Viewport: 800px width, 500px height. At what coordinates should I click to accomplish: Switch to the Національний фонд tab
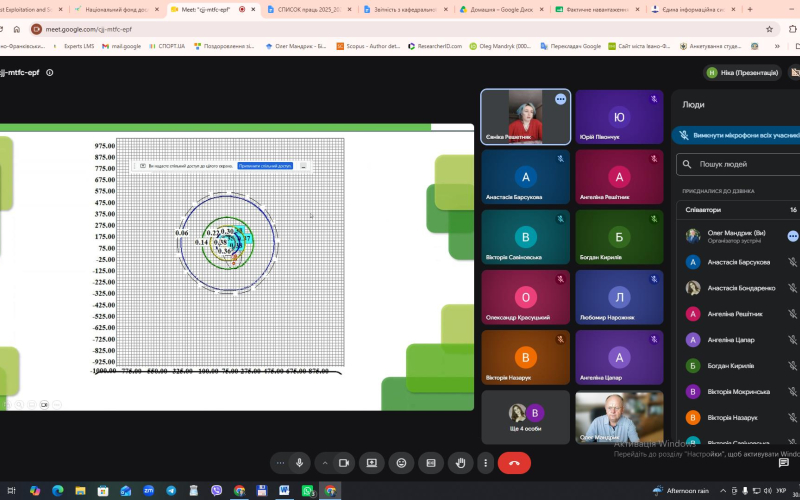pos(116,9)
